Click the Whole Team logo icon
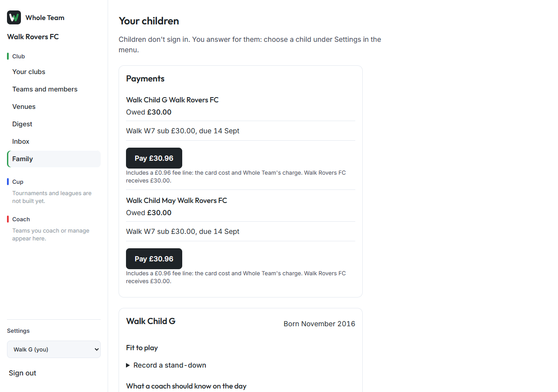Screen dimensions: 558x392 point(14,17)
